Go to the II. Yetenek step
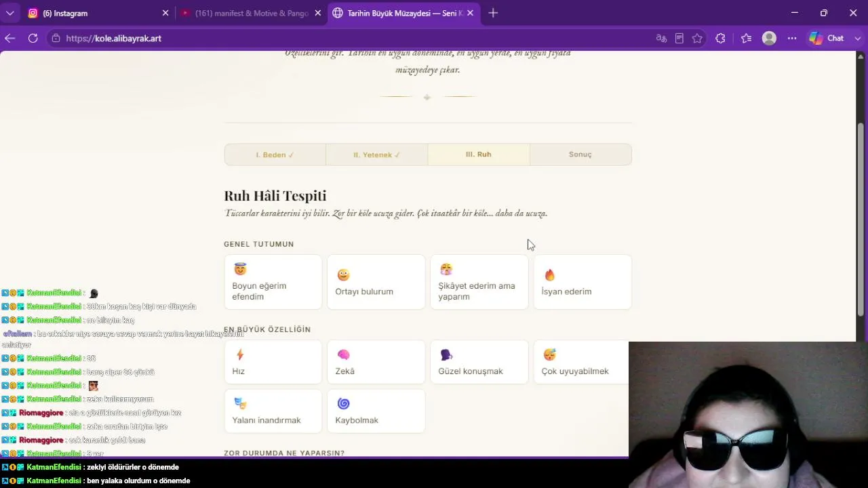Viewport: 868px width, 488px height. pos(376,155)
